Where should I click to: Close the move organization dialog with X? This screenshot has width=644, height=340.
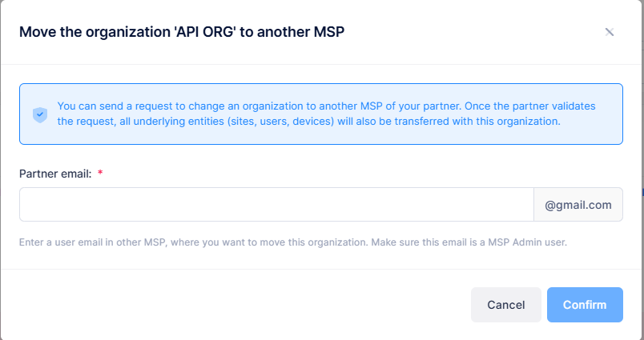pos(609,32)
